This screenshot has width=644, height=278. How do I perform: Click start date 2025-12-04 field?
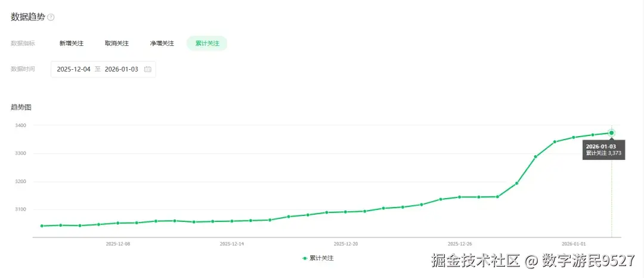coord(73,69)
